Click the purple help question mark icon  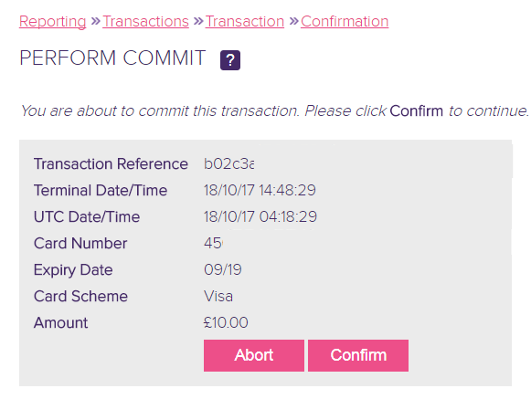pos(230,60)
